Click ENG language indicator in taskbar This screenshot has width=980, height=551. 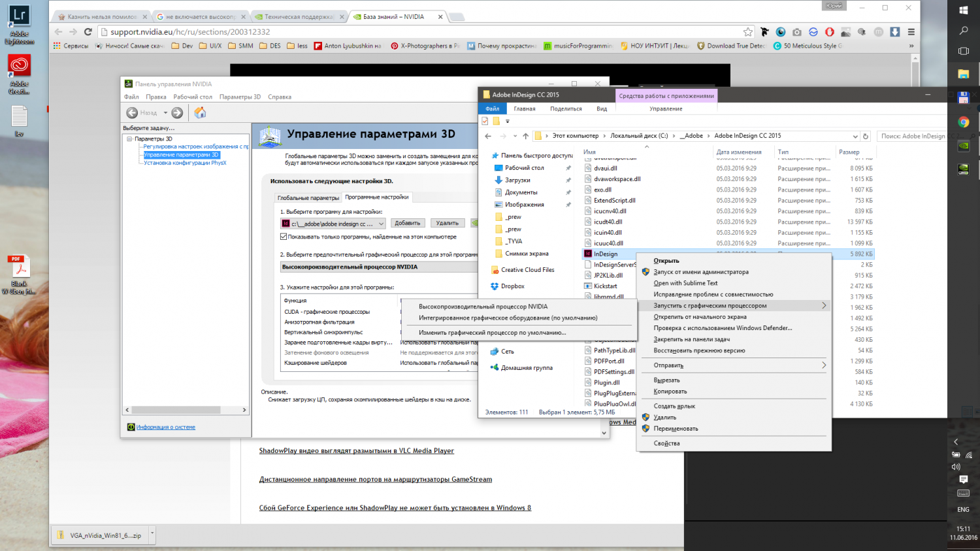click(x=963, y=509)
